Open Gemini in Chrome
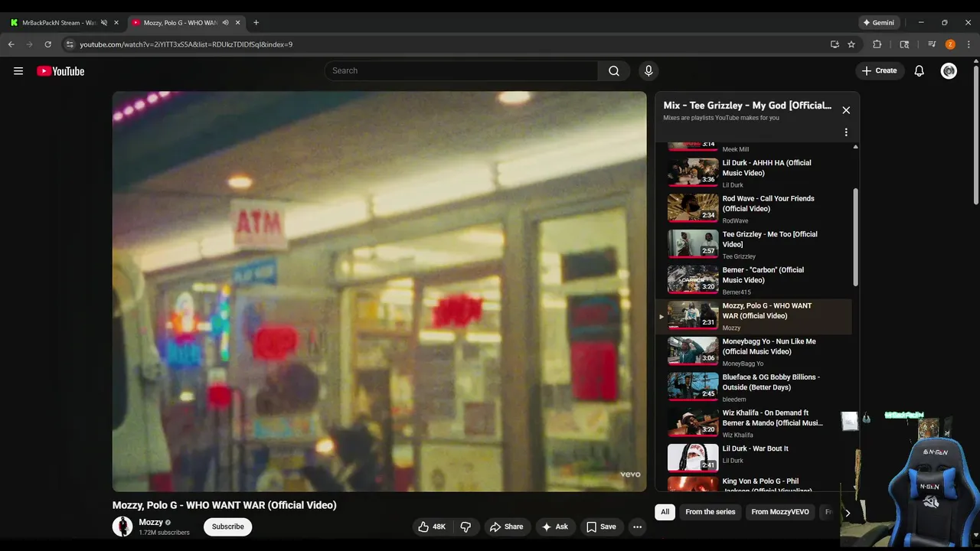The height and width of the screenshot is (551, 980). 877,23
